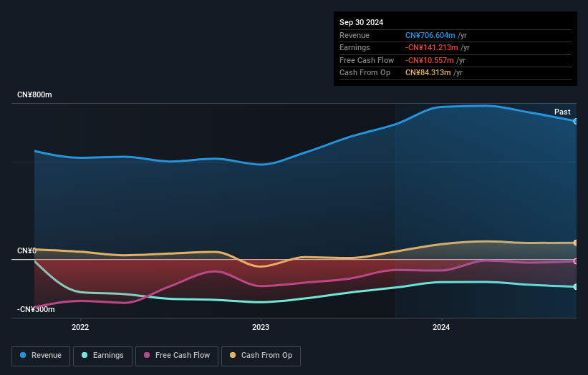588x375 pixels.
Task: Toggle the Cash From Op legend button
Action: [261, 356]
